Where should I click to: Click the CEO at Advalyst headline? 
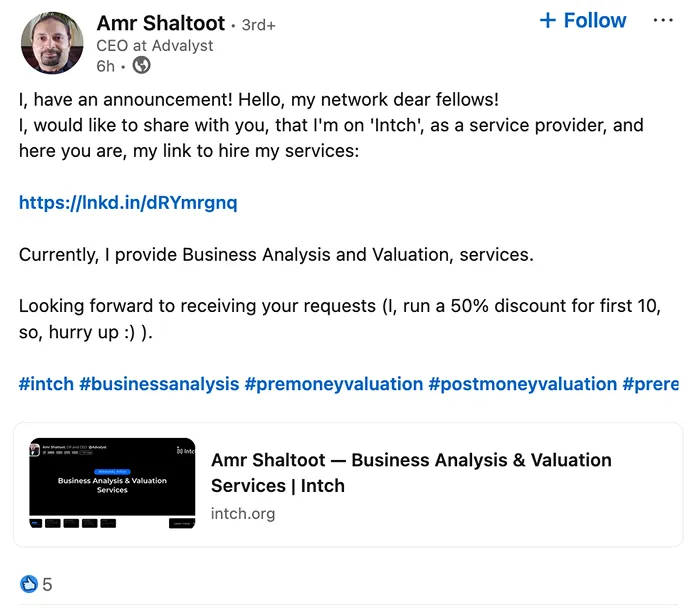click(x=154, y=46)
